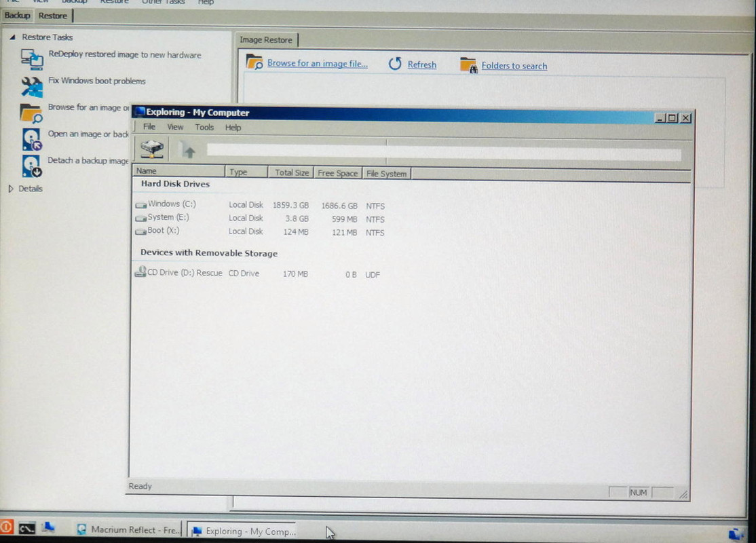The width and height of the screenshot is (756, 543).
Task: Click the red power icon in the taskbar
Action: 6,527
